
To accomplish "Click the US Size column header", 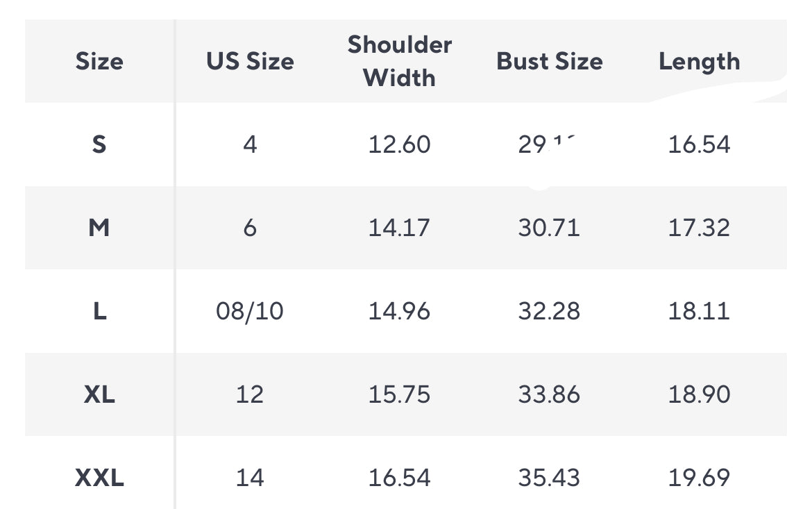I will [x=250, y=61].
